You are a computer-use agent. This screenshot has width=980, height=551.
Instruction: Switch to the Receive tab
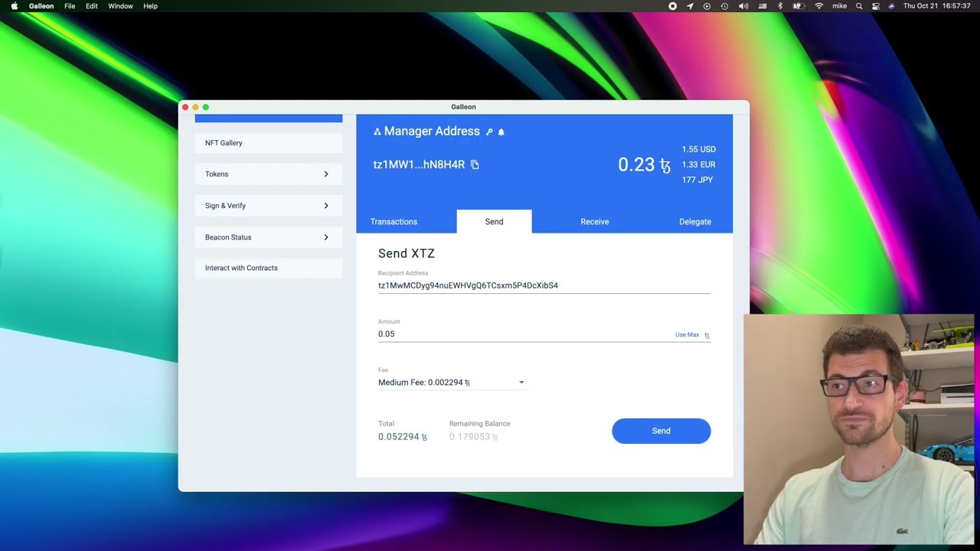point(595,222)
